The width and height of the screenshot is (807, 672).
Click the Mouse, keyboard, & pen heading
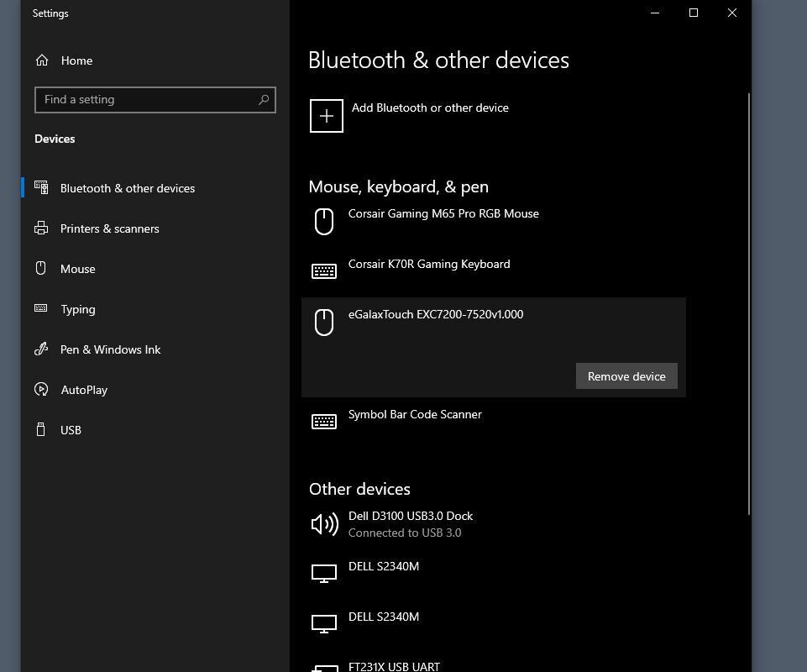click(399, 187)
